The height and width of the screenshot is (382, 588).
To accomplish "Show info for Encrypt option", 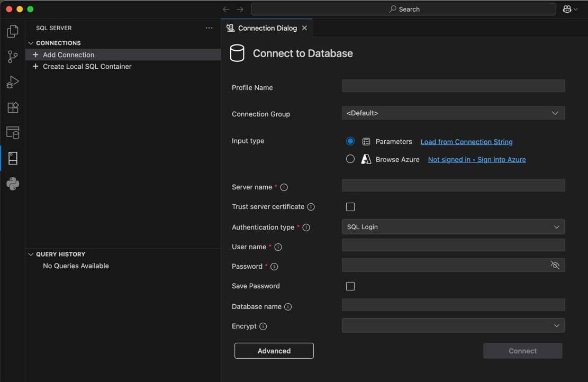I will 263,326.
